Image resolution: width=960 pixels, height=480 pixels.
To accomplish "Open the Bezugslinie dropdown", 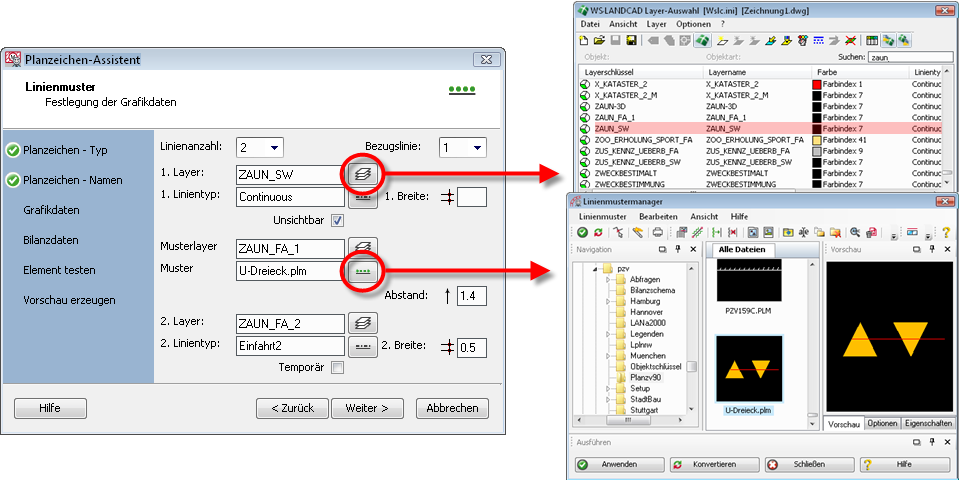I will point(464,147).
